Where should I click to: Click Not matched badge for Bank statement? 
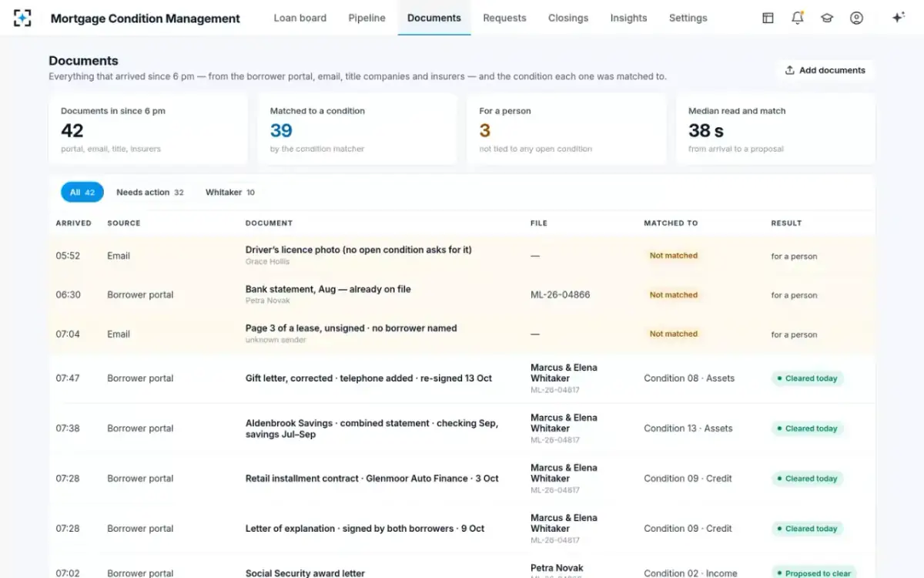(674, 294)
